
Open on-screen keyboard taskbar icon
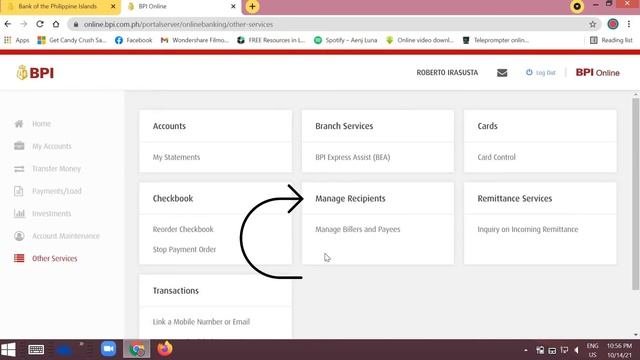pos(36,349)
